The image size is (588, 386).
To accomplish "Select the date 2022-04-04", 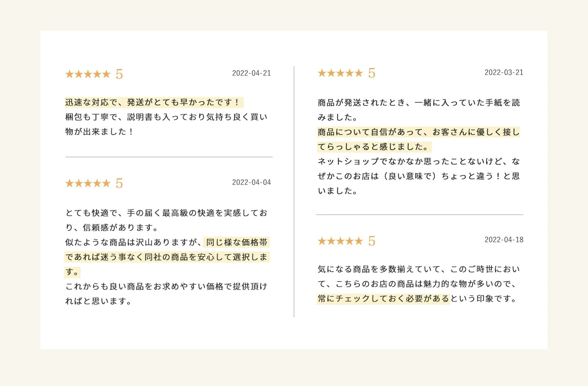I will (x=251, y=182).
